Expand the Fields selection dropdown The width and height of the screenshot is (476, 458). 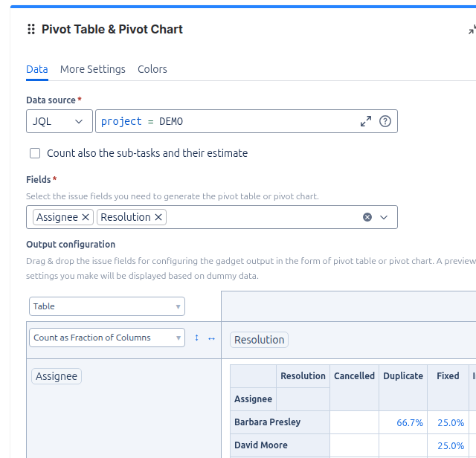tap(385, 217)
